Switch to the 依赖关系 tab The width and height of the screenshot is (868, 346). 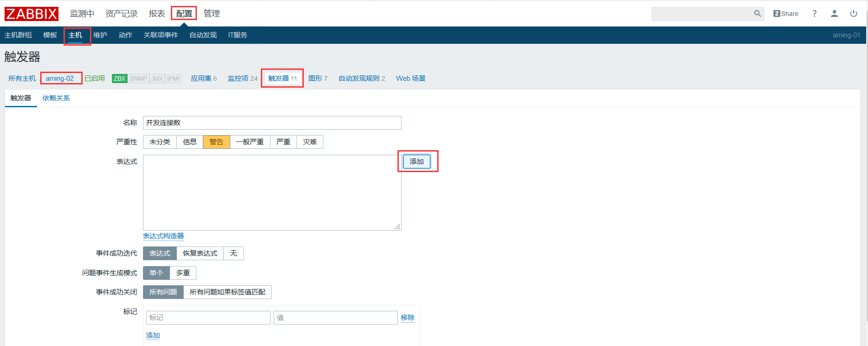[x=56, y=98]
